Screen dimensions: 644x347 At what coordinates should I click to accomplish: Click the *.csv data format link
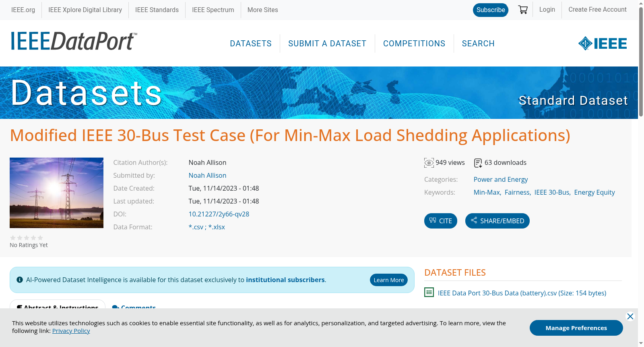pos(196,227)
